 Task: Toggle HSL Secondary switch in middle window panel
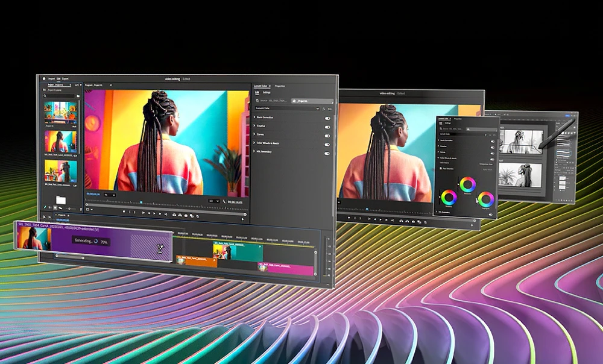tap(490, 215)
